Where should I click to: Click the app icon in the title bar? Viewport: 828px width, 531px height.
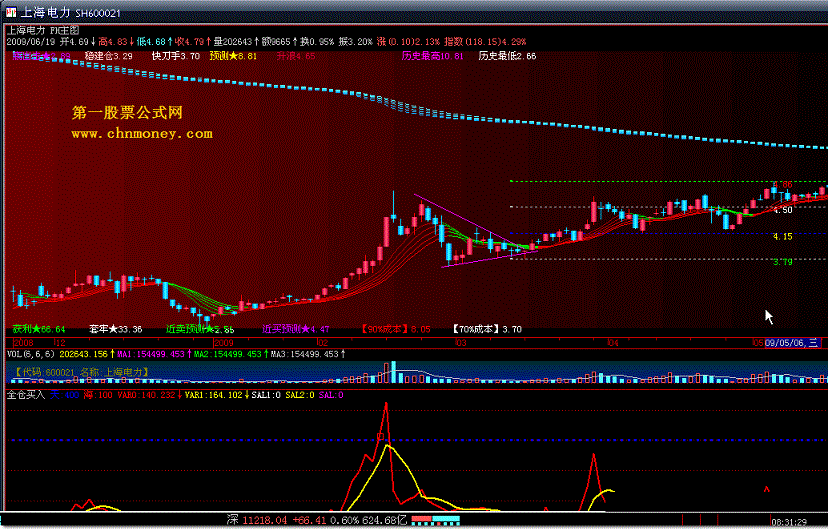click(x=11, y=12)
